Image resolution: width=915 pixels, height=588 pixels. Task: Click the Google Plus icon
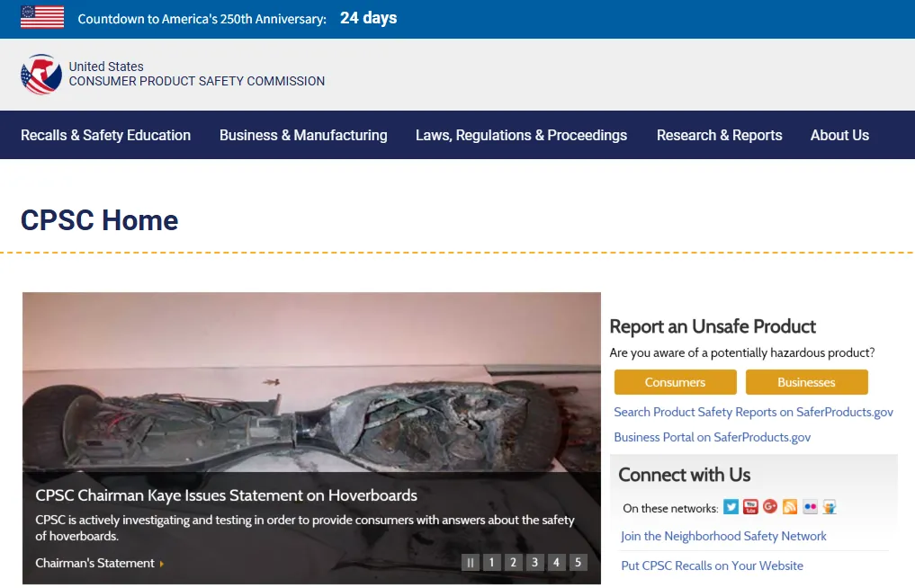point(770,506)
